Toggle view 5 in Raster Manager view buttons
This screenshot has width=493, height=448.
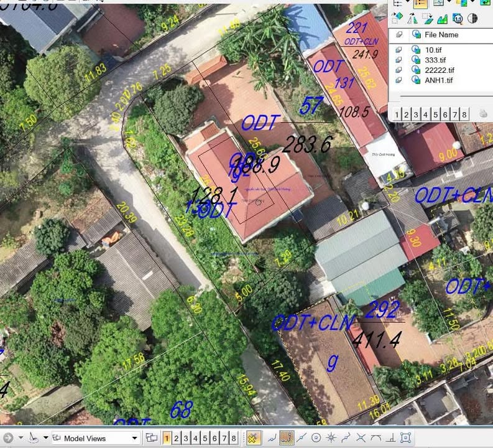(436, 114)
